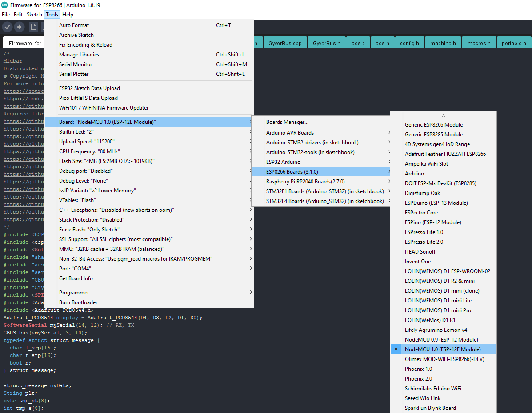Viewport: 532px width, 413px height.
Task: Select ESPDuino (ESP-13 Module) board
Action: tap(443, 203)
